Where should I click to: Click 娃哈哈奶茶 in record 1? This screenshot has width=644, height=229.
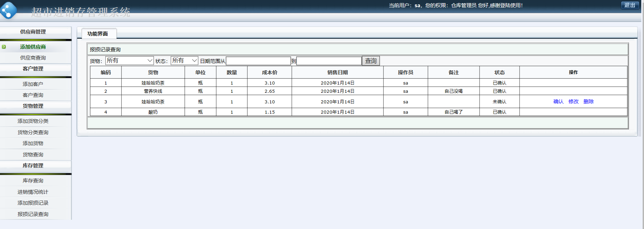[153, 83]
